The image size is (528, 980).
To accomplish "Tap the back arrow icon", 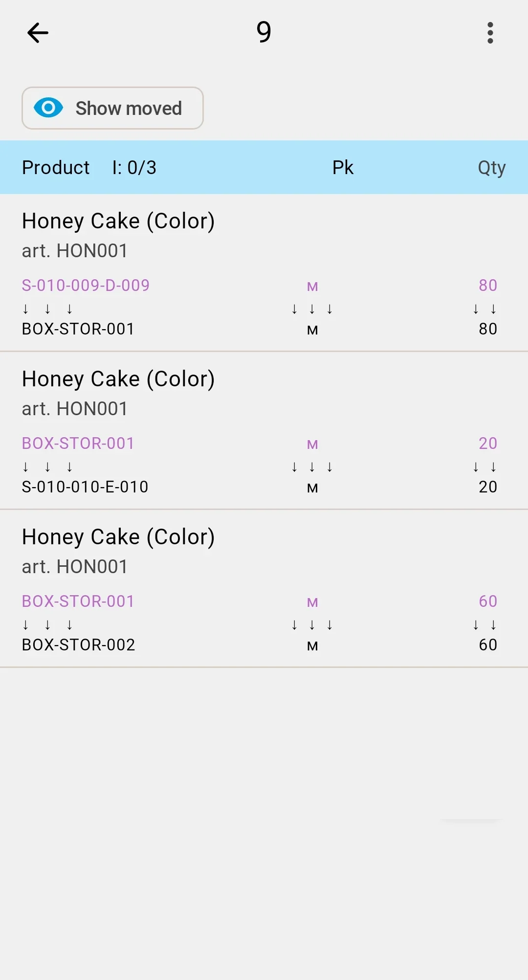I will 38,33.
